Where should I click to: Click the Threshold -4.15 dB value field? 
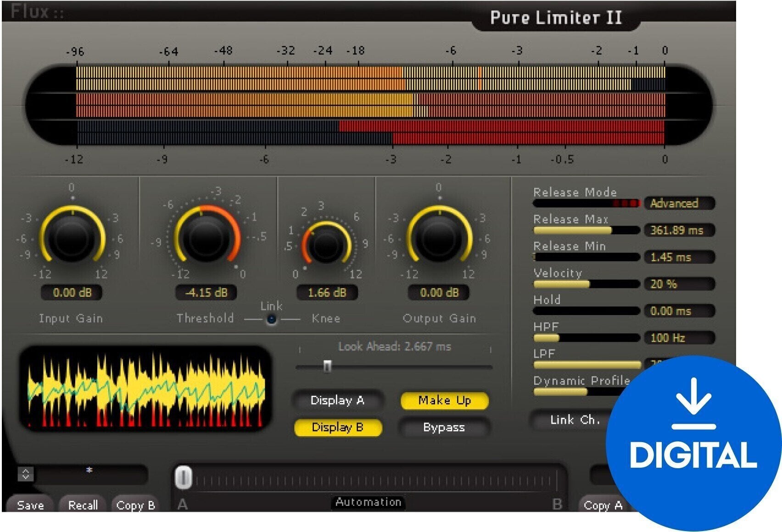point(207,293)
